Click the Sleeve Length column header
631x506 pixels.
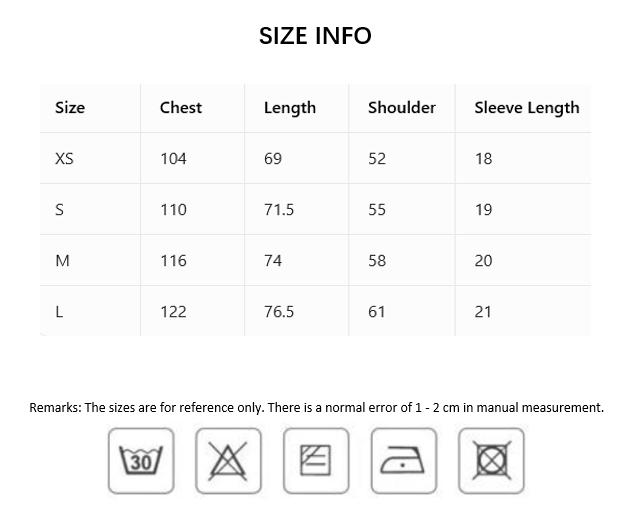pyautogui.click(x=527, y=108)
